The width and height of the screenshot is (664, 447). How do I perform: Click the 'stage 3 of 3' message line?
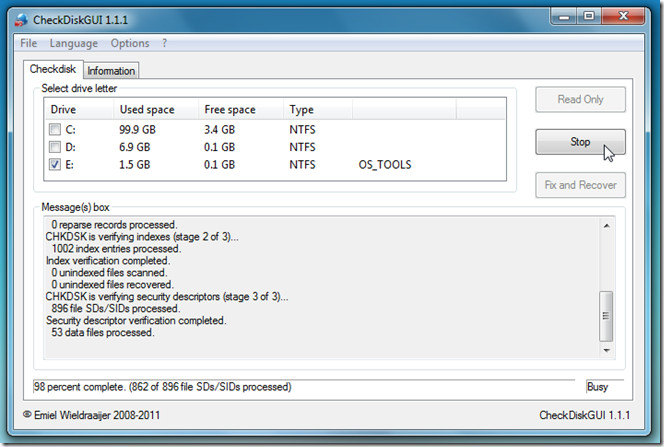(x=167, y=296)
